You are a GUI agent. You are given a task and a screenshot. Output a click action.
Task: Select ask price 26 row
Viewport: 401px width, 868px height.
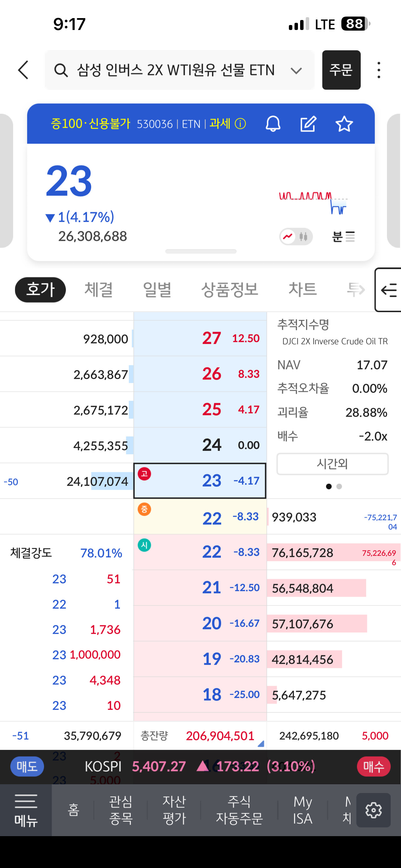click(200, 374)
